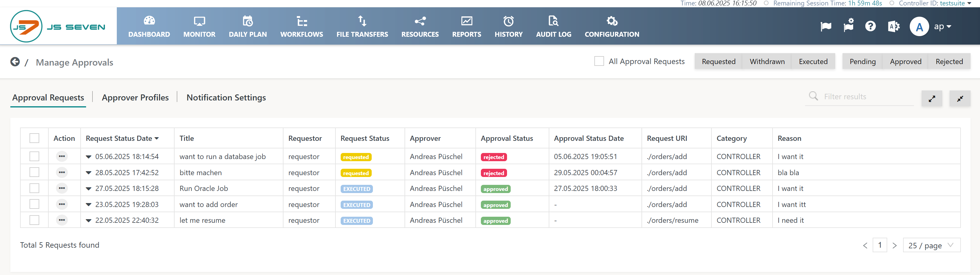
Task: Enable the All Approval Requests checkbox
Action: click(599, 61)
